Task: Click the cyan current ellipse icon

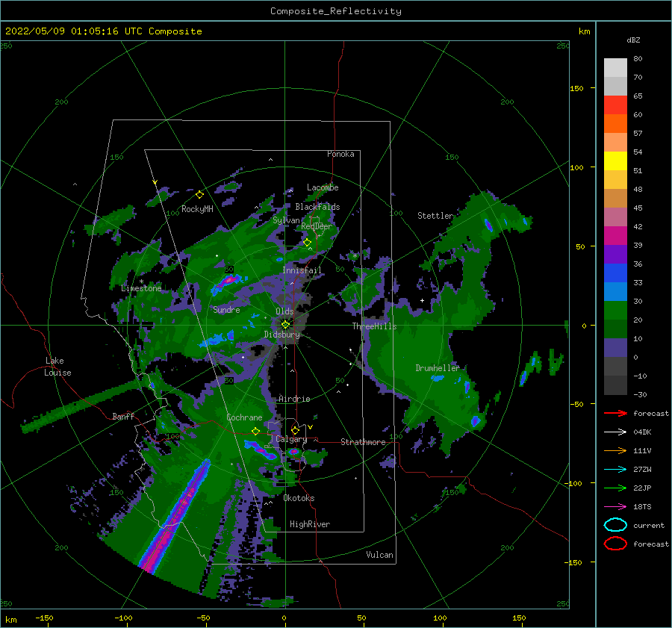Action: [615, 525]
